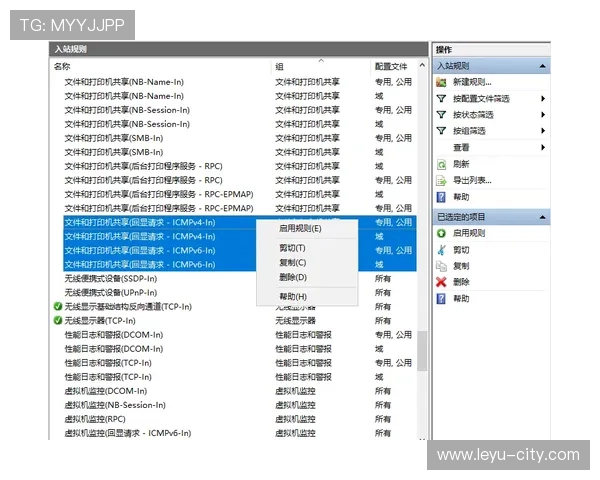Choose 删除(D) in context menu
The image size is (600, 480).
click(x=293, y=277)
